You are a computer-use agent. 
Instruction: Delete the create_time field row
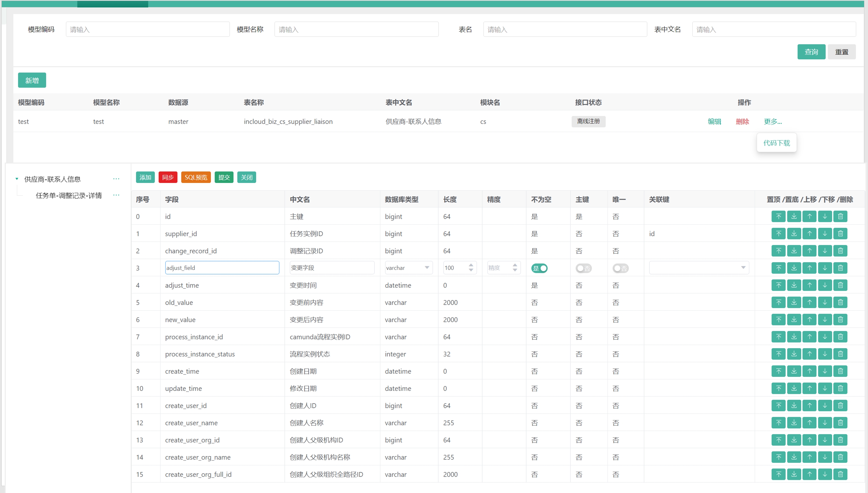click(x=840, y=371)
